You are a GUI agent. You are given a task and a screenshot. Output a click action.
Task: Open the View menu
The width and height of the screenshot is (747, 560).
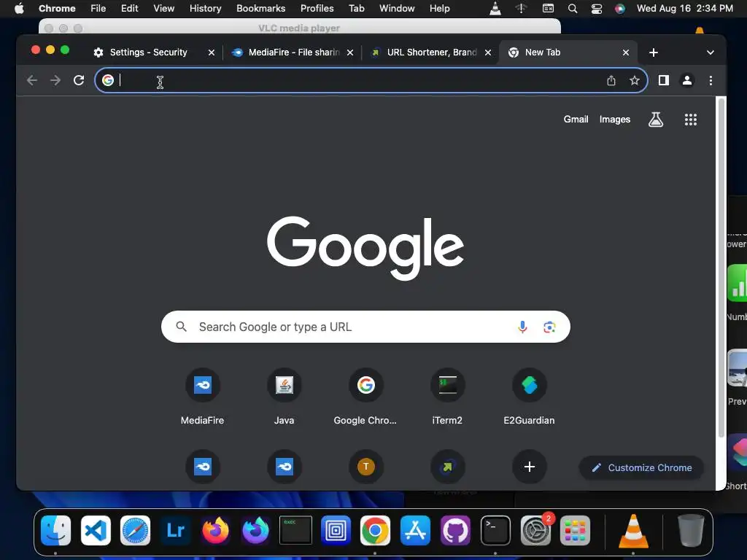(163, 9)
